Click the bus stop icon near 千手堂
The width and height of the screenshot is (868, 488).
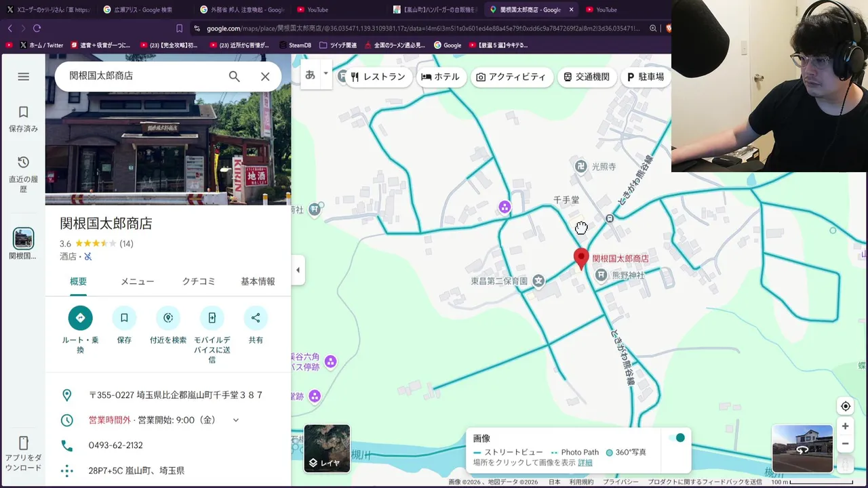(610, 218)
